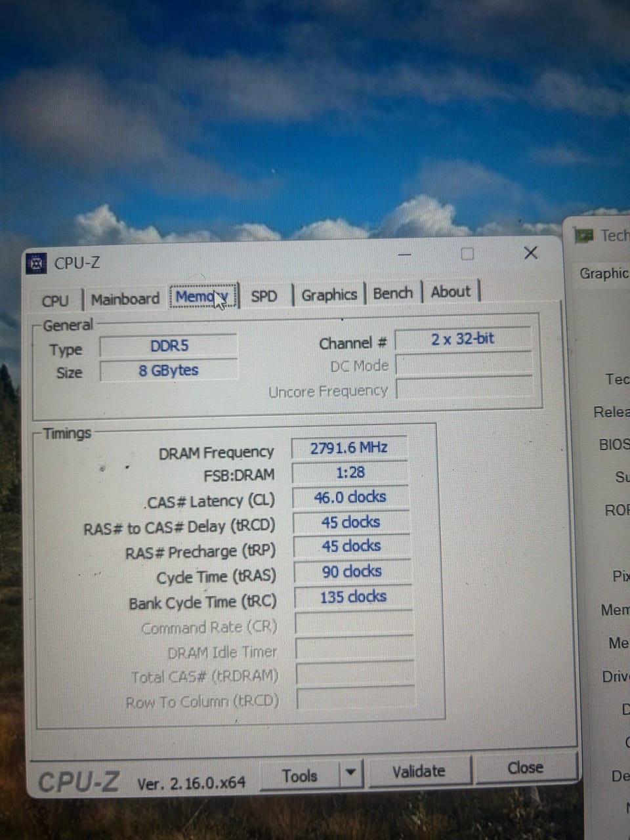This screenshot has width=630, height=840.
Task: Click the Tools button
Action: (x=300, y=776)
